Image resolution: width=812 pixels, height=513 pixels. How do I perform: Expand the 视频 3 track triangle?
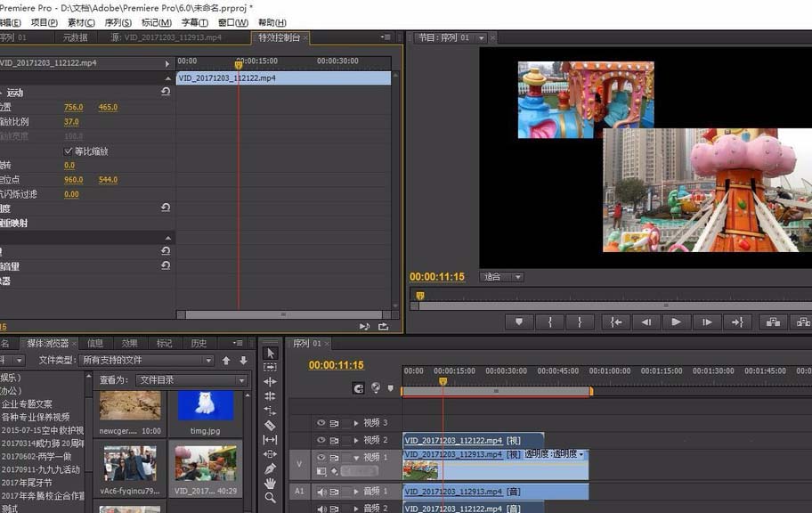[356, 423]
